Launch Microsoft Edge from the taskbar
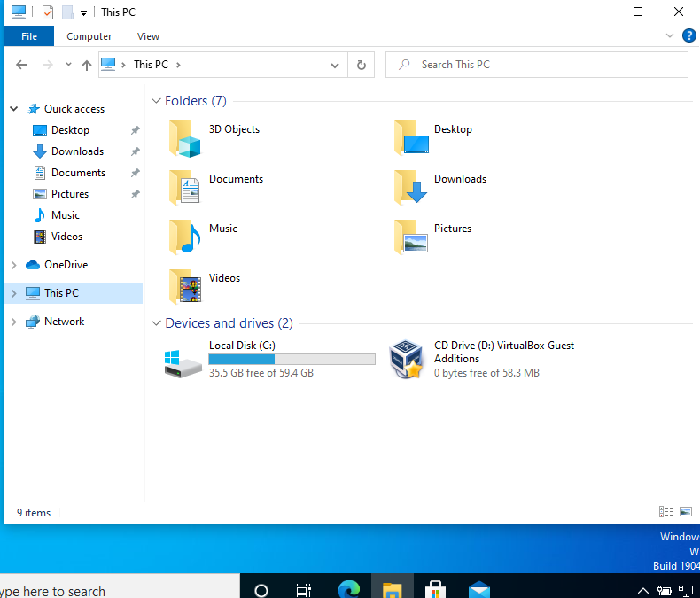 [x=348, y=589]
